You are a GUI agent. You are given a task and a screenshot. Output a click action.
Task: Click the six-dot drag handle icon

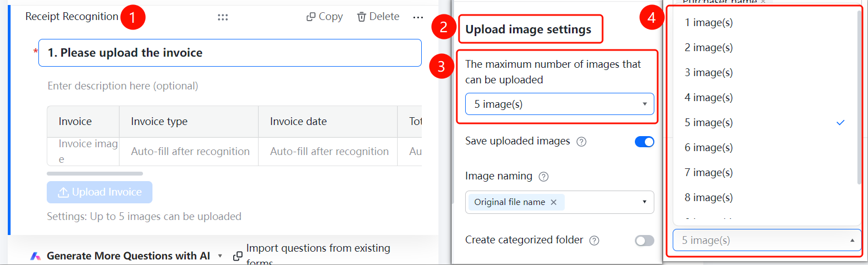click(223, 17)
